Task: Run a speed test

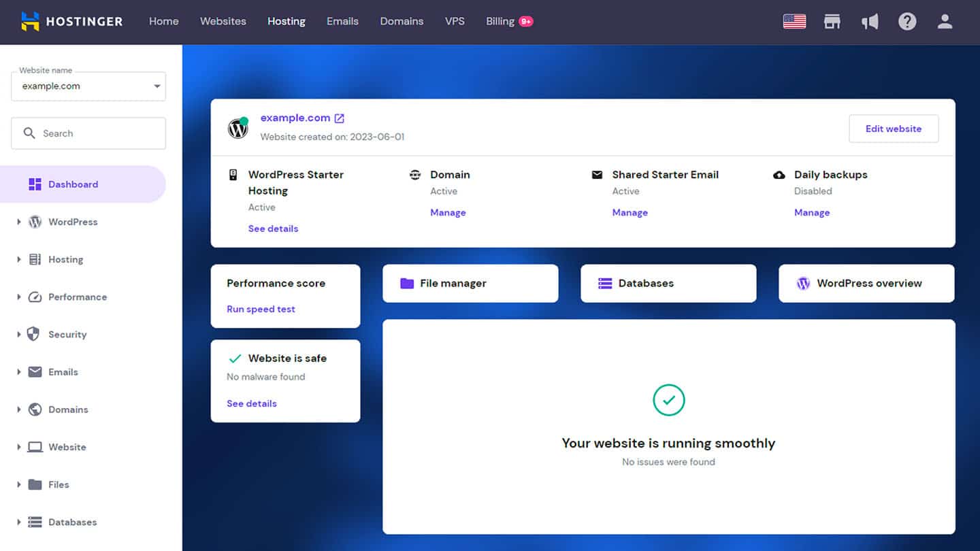Action: 261,309
